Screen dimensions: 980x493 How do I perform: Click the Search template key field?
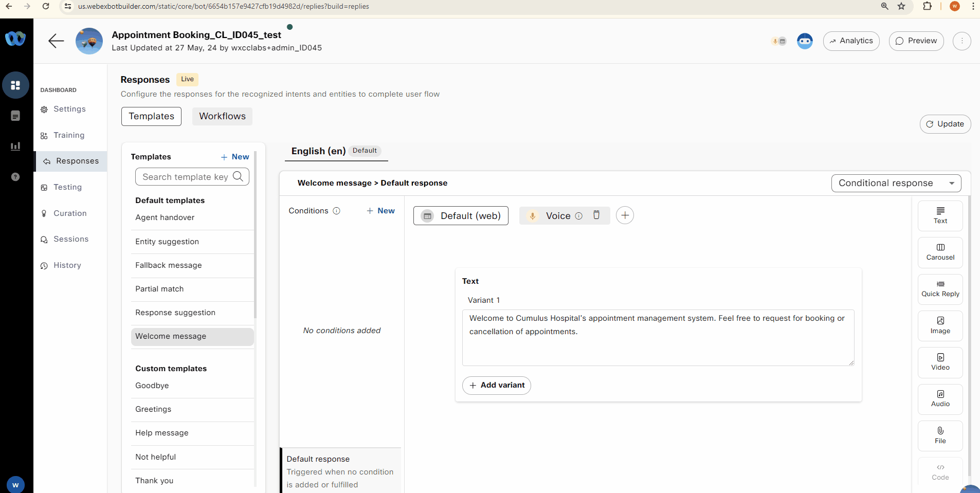(185, 177)
